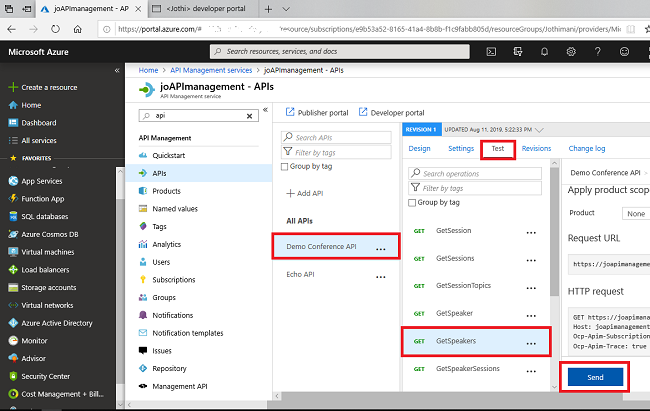The height and width of the screenshot is (411, 650).
Task: Open App Services in favorites
Action: point(41,181)
